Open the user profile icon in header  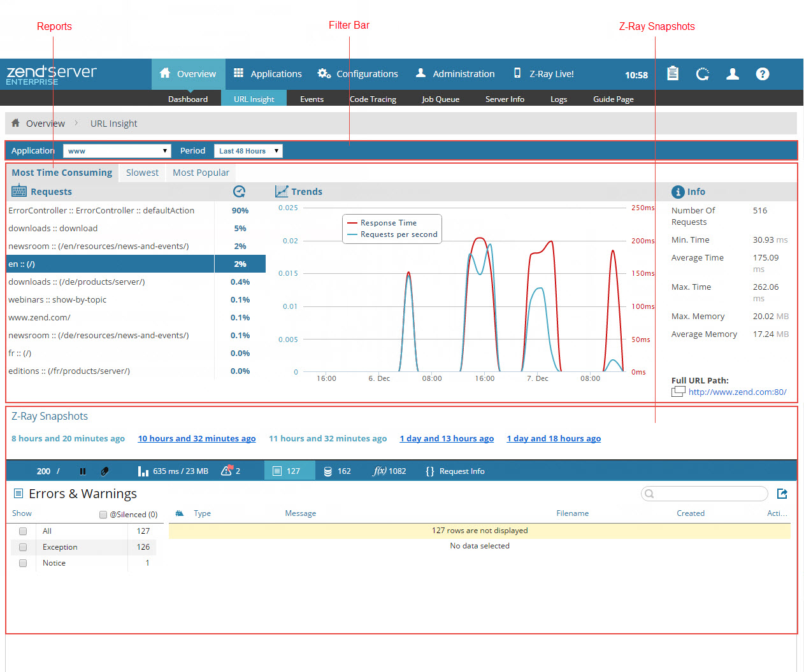pyautogui.click(x=733, y=74)
